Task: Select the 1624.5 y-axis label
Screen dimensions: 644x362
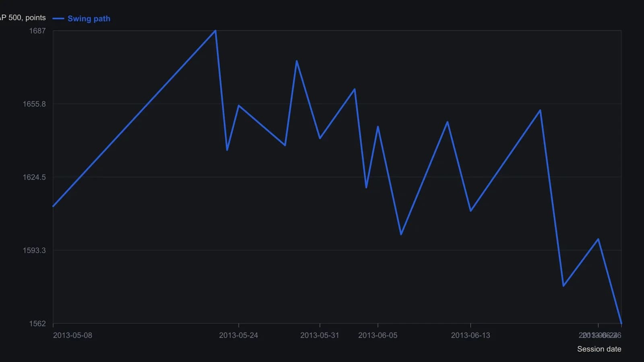Action: point(34,177)
